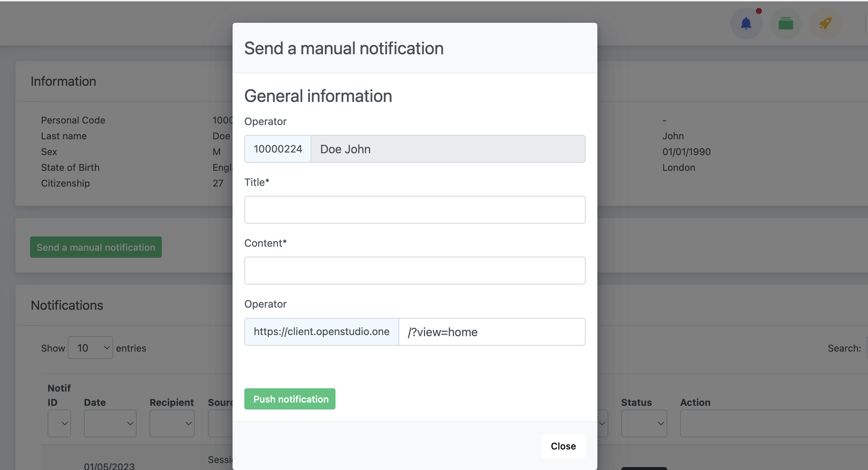
Task: Click the red notification badge on bell
Action: [758, 11]
